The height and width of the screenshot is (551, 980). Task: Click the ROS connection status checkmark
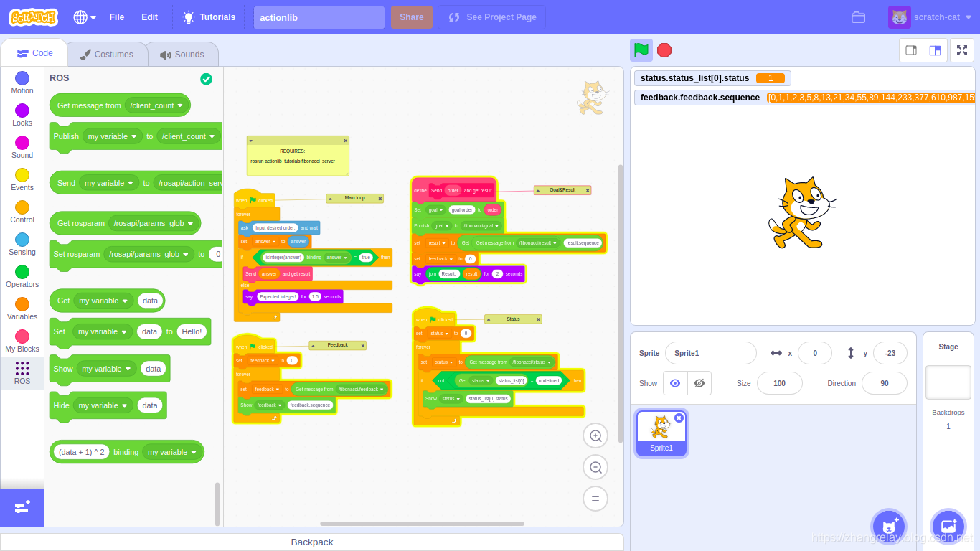pos(207,79)
